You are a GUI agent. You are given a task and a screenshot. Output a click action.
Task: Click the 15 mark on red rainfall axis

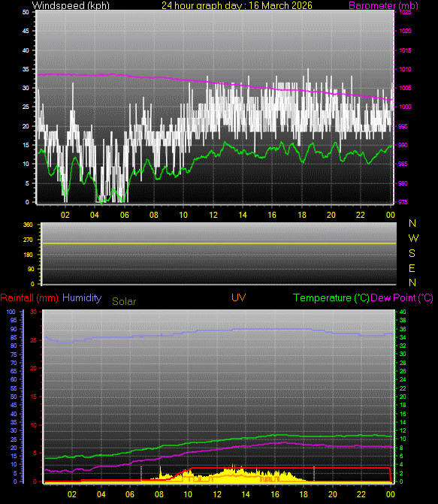coord(34,397)
